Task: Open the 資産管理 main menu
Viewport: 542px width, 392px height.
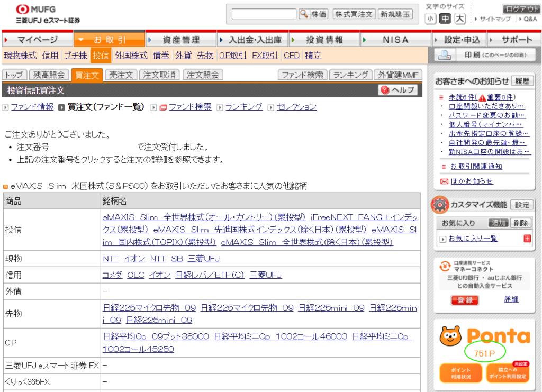Action: point(181,39)
